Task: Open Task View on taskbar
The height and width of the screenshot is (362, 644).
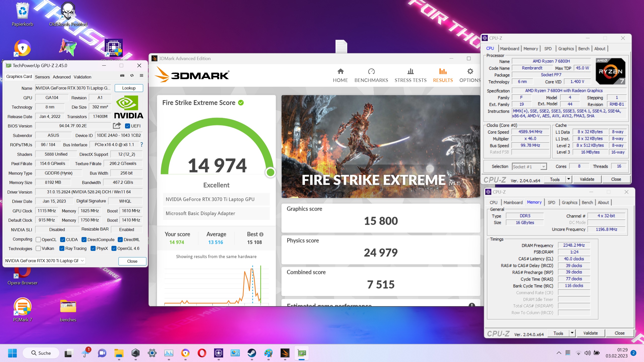Action: click(x=68, y=353)
